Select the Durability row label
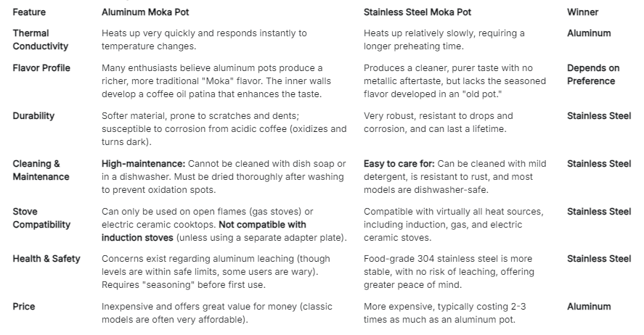644x335 pixels. (x=33, y=116)
